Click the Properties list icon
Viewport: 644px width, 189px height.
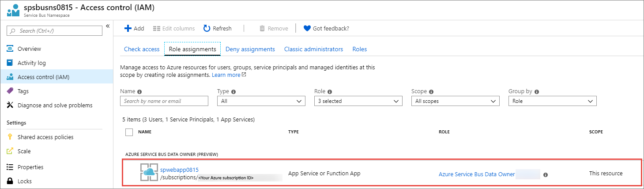(10, 167)
